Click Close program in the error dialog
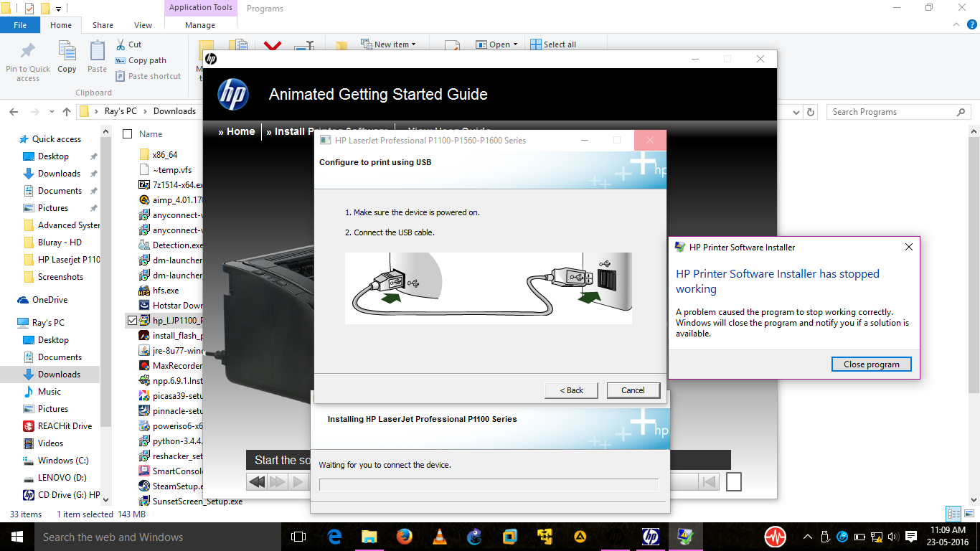This screenshot has height=551, width=980. 872,364
